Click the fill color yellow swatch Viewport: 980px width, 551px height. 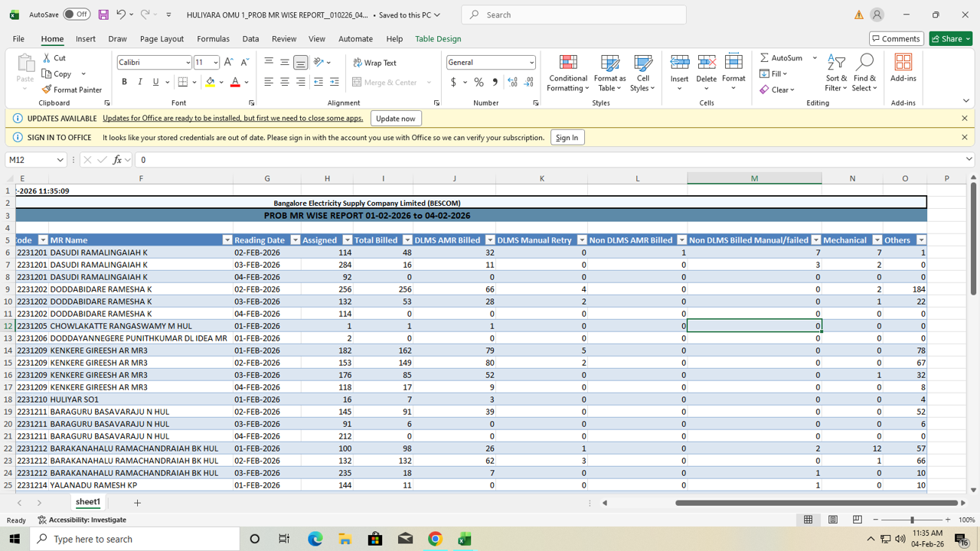tap(210, 82)
